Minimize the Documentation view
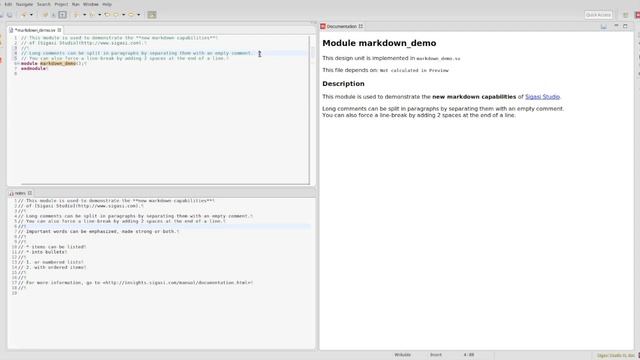 [616, 26]
